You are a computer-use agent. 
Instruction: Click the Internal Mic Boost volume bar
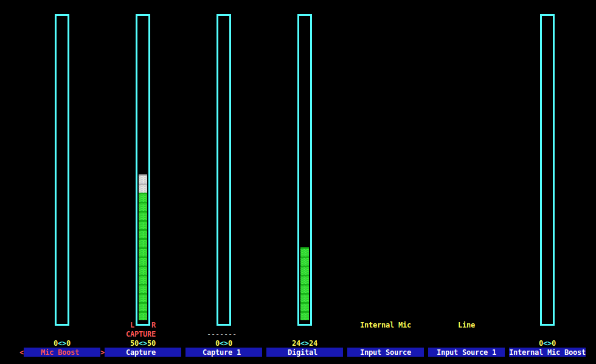click(x=547, y=170)
